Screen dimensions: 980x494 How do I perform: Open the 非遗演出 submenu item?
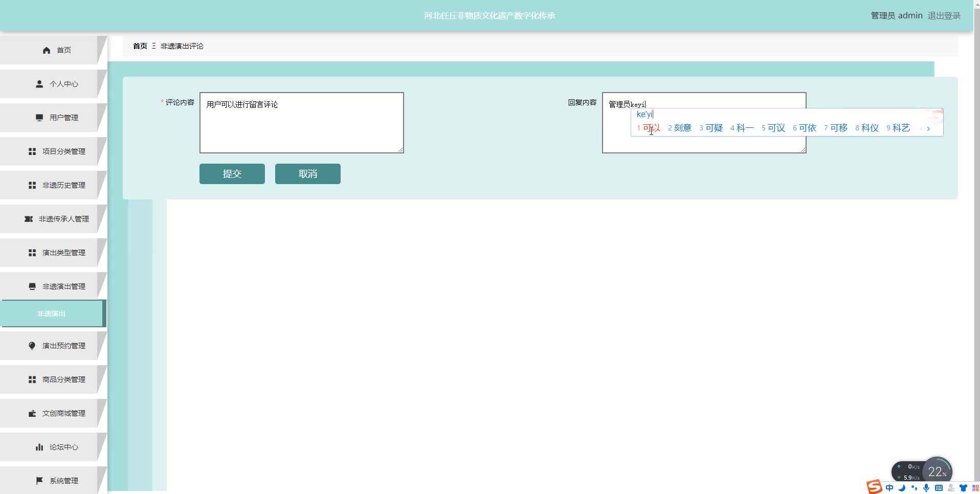[x=52, y=313]
